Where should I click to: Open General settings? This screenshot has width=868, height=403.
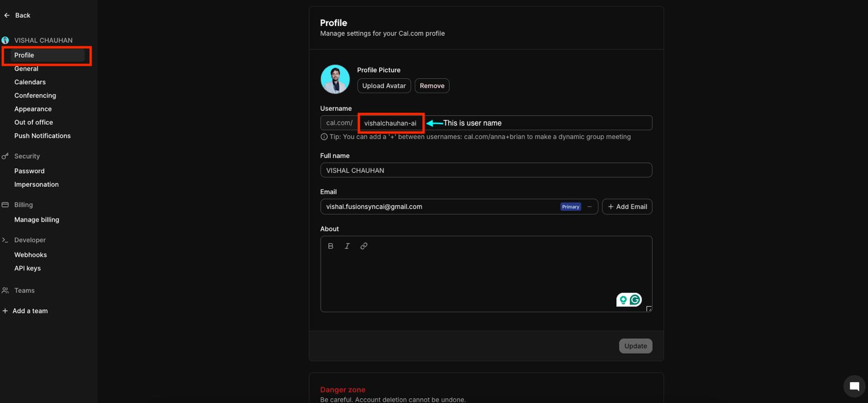tap(26, 68)
